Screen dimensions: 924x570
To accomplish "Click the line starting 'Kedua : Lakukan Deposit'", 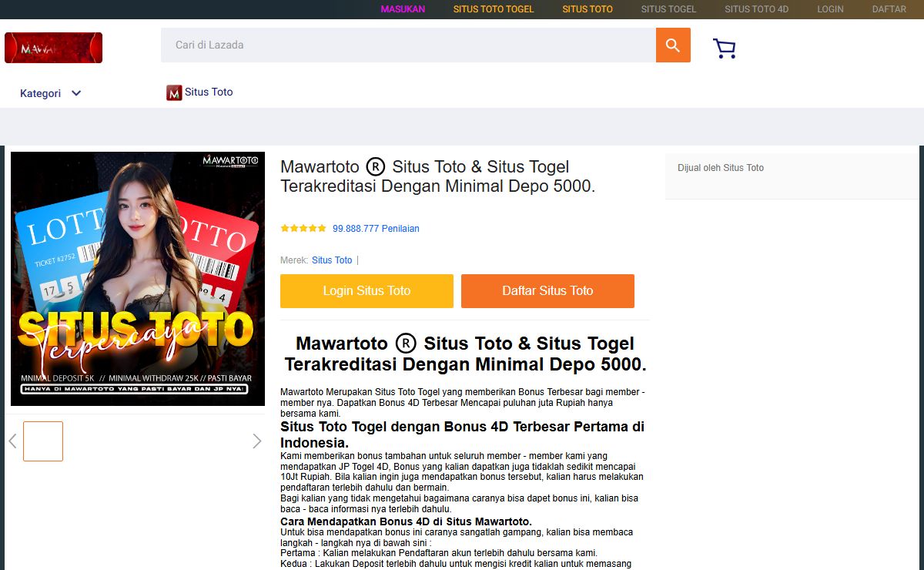I will [x=456, y=564].
